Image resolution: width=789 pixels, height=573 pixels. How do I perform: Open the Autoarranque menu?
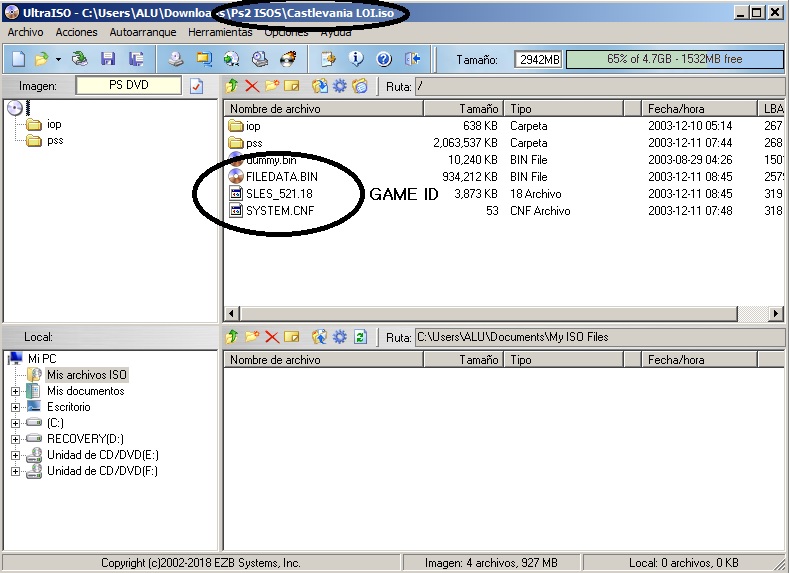pyautogui.click(x=143, y=32)
